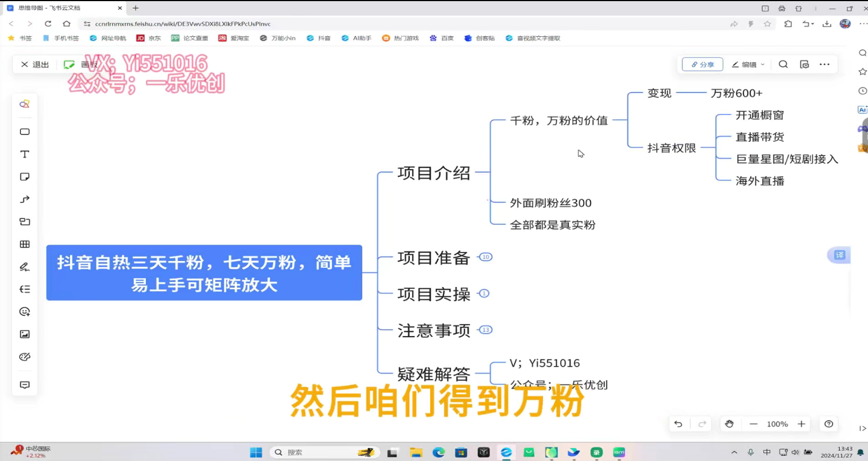Viewport: 868px width, 461px height.
Task: Open the help question mark icon
Action: pyautogui.click(x=829, y=424)
